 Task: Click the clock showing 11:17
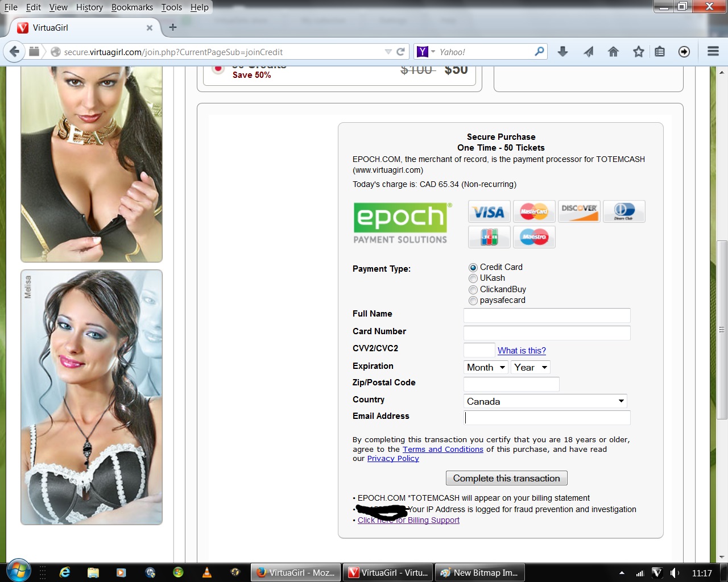point(702,573)
